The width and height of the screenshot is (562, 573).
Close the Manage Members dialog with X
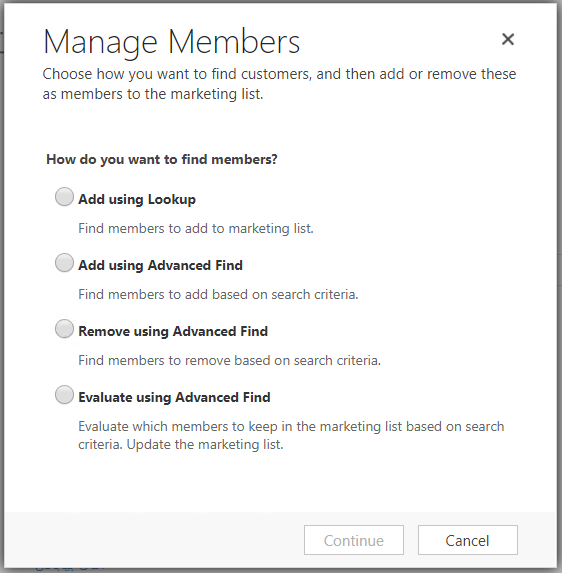pos(508,39)
